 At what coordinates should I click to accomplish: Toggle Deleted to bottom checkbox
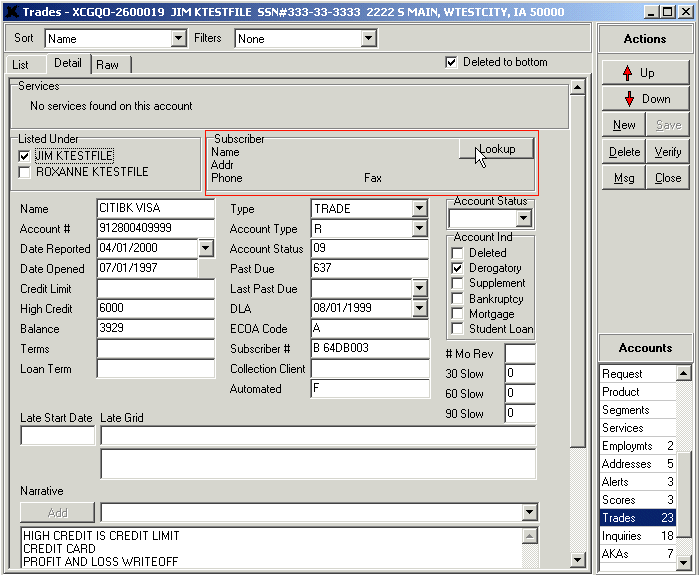click(x=451, y=62)
